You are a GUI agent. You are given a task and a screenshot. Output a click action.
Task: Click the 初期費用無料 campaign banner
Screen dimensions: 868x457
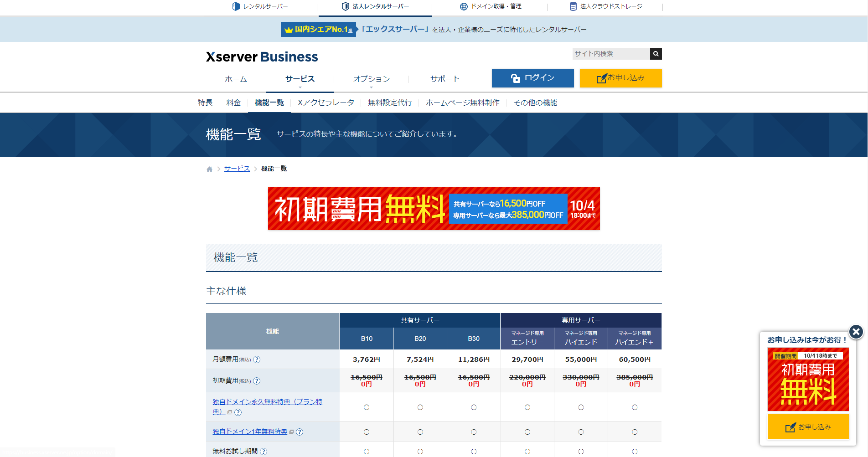tap(434, 209)
